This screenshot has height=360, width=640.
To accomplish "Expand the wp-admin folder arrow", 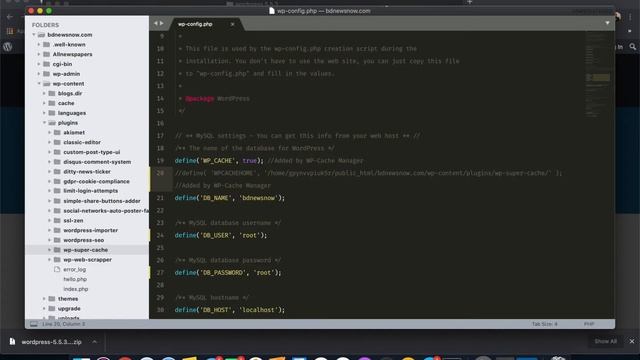I will pyautogui.click(x=39, y=74).
